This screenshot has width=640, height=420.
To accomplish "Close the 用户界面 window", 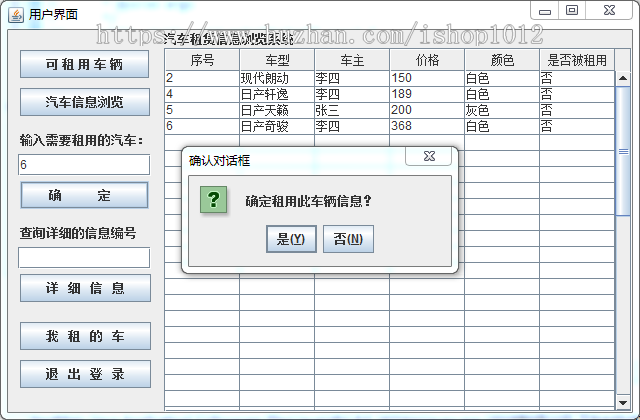I will pos(609,10).
